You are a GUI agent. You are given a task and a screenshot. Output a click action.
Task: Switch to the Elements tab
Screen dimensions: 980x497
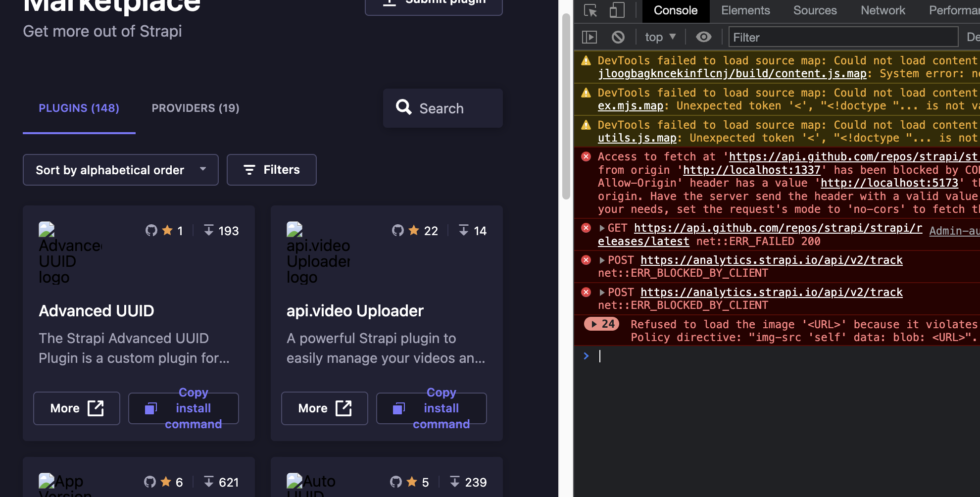[x=745, y=10]
